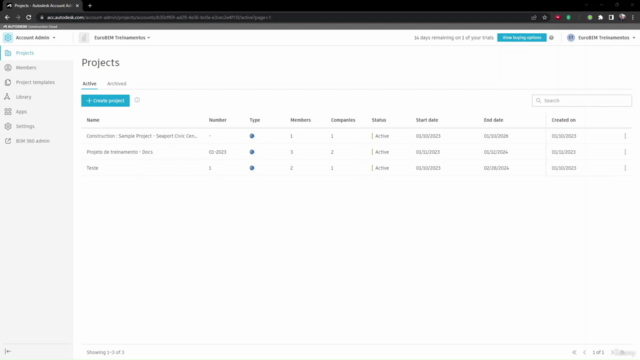This screenshot has width=640, height=360.
Task: Click the project Search field
Action: (582, 100)
